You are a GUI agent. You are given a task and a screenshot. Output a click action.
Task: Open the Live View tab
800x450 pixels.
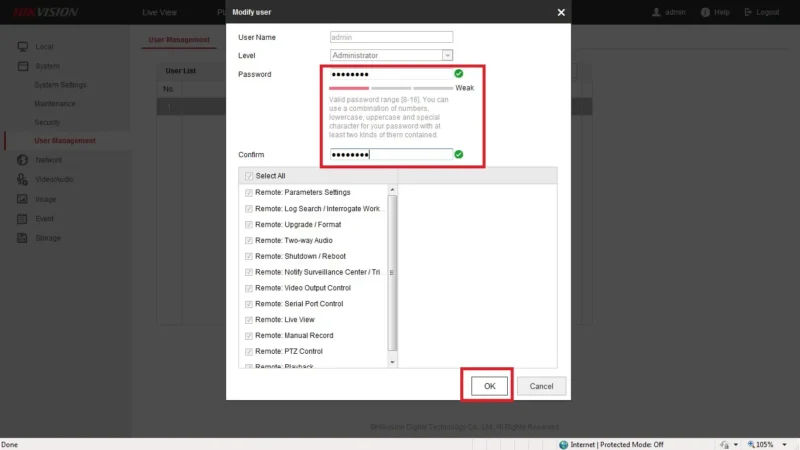159,12
